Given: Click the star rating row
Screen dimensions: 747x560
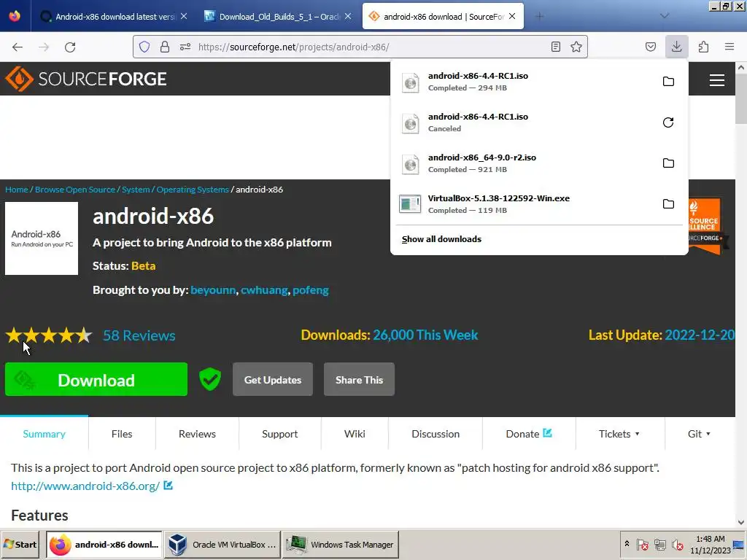Looking at the screenshot, I should [x=49, y=335].
